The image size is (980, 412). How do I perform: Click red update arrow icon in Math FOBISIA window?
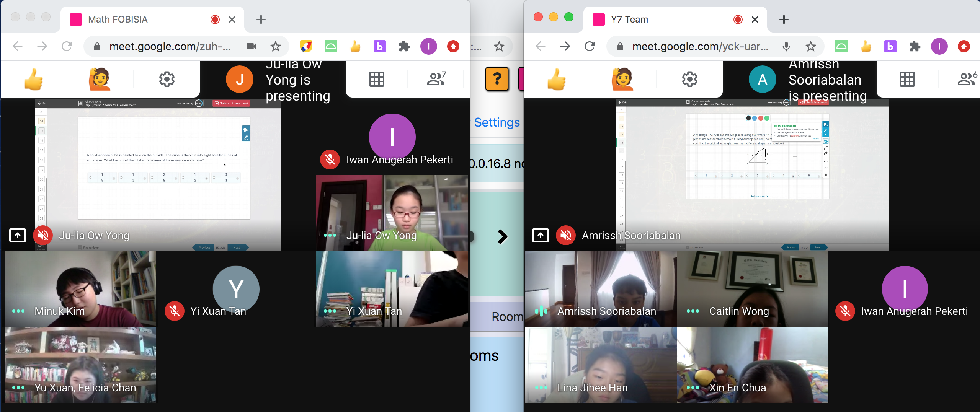tap(453, 46)
